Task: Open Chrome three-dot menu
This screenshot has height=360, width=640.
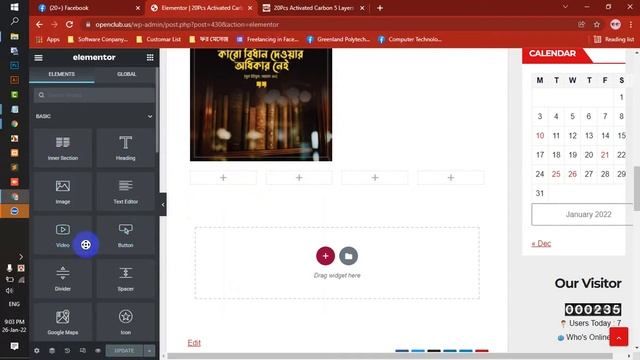Action: point(631,24)
